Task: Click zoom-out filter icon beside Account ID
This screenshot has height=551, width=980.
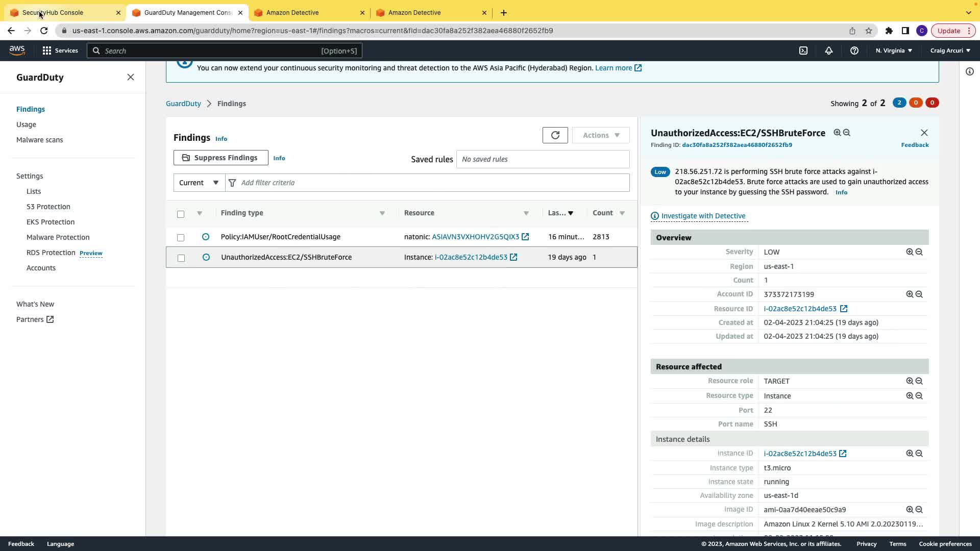Action: click(x=919, y=294)
